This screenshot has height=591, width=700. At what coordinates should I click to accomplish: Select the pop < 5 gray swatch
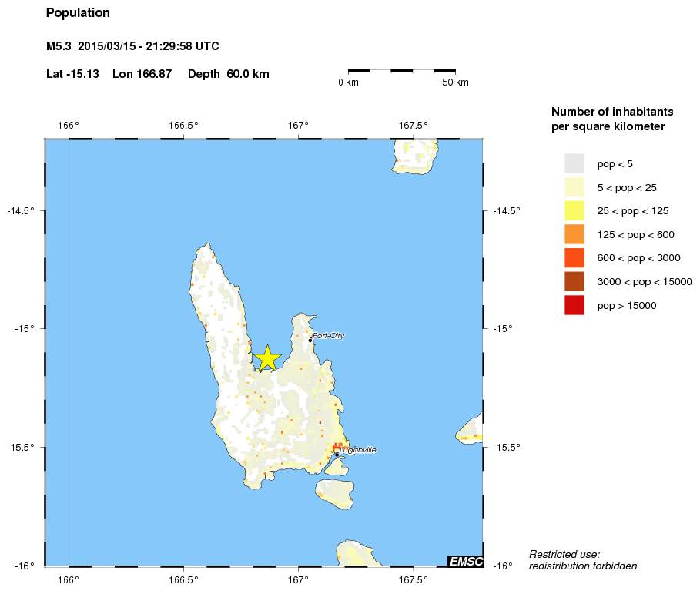click(x=574, y=163)
